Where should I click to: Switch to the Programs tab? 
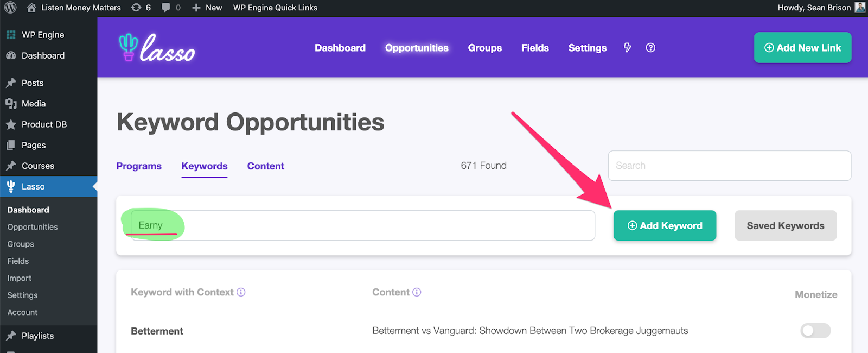click(x=139, y=166)
